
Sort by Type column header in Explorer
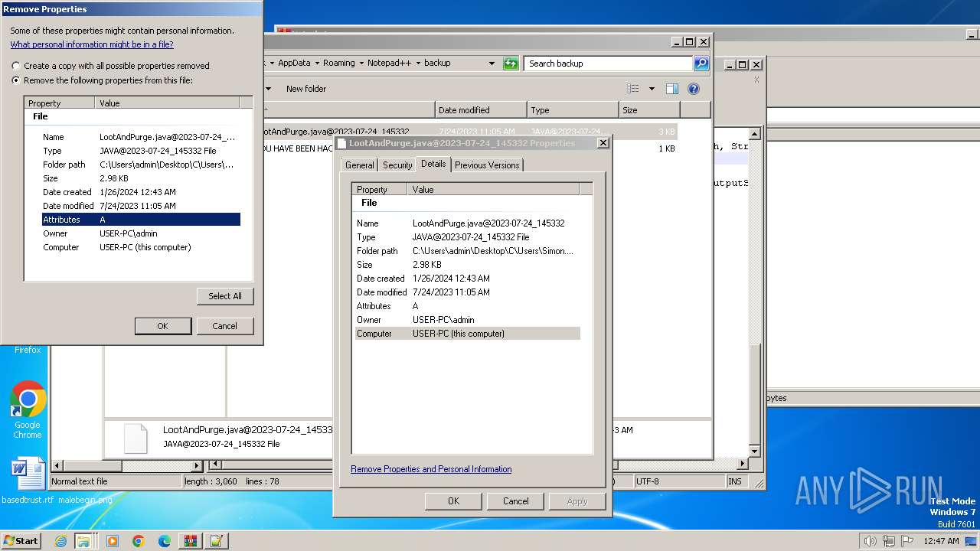(x=573, y=110)
